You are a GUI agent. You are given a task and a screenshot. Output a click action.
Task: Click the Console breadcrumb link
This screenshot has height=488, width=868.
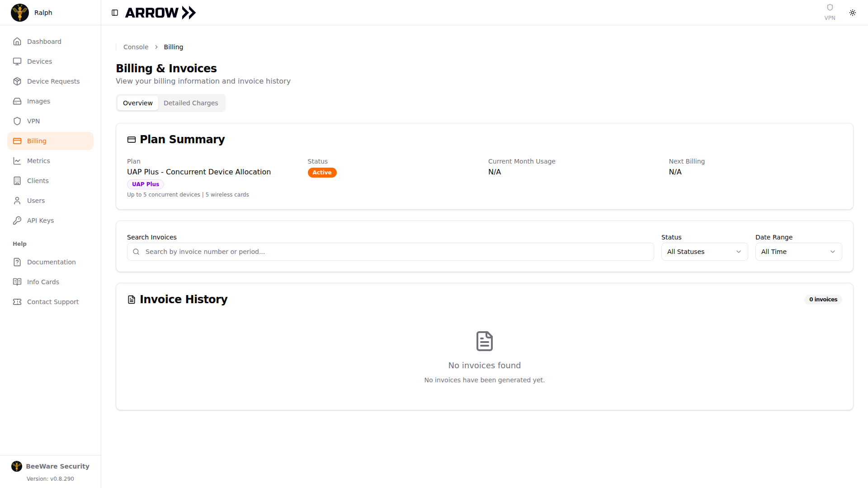(x=136, y=47)
